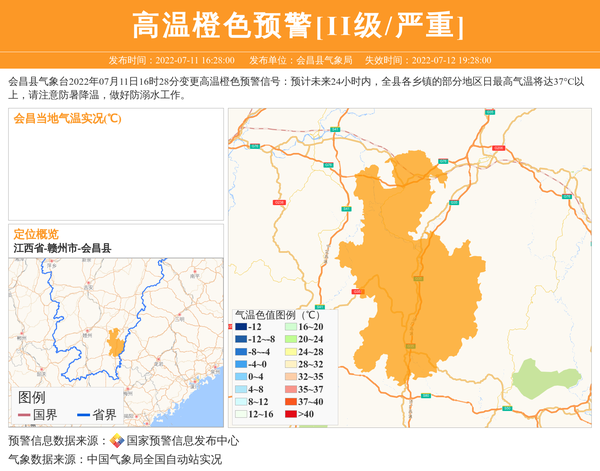Choose the 32~35 legend color swatch
The image size is (600, 471).
pyautogui.click(x=290, y=377)
